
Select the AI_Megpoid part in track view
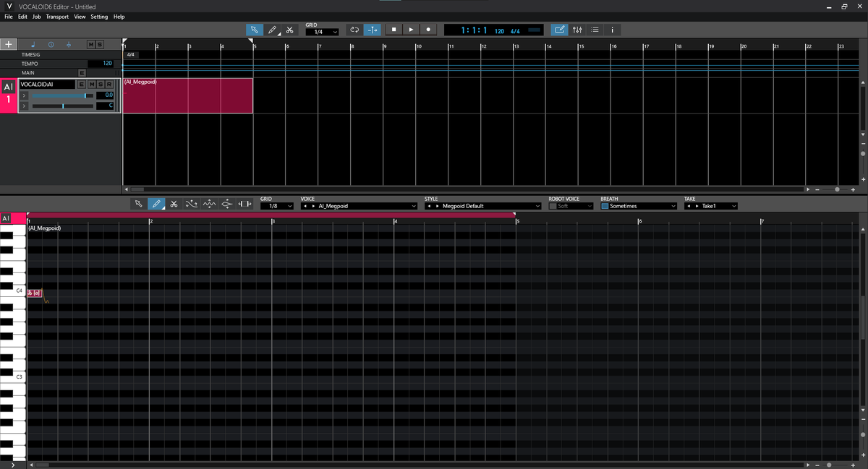[188, 96]
